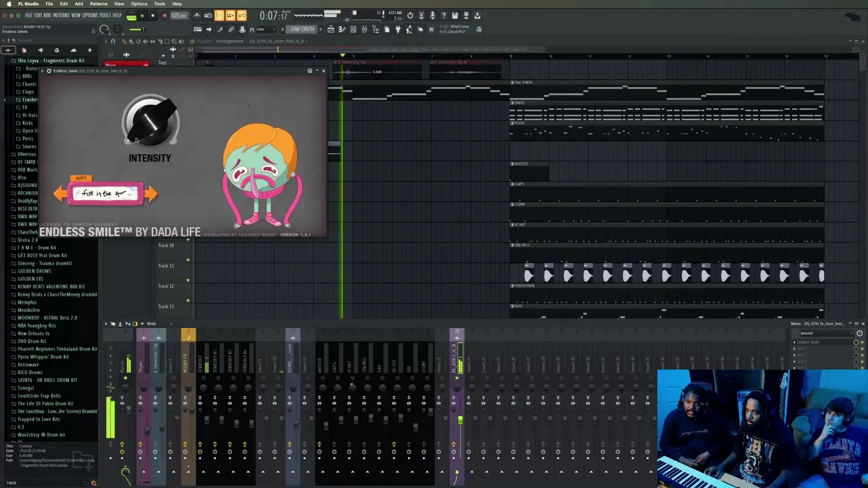Click the microphone recording icon in toolbar
This screenshot has height=488, width=868.
coord(433,16)
